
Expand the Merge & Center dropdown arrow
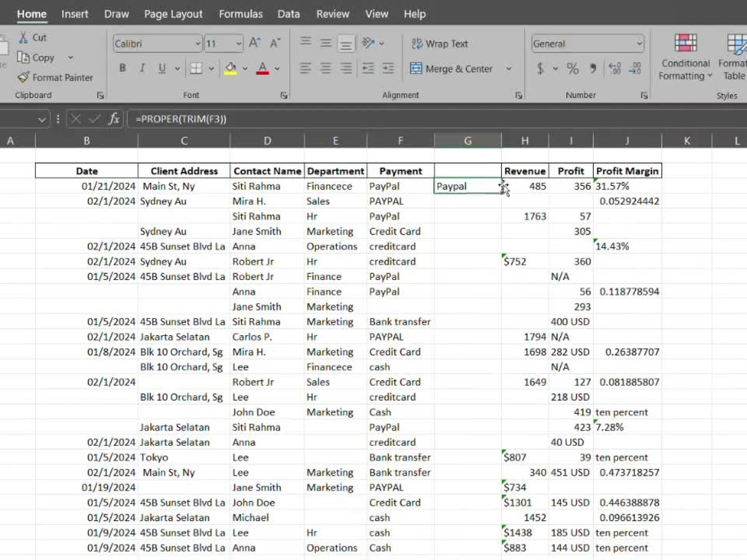coord(509,69)
